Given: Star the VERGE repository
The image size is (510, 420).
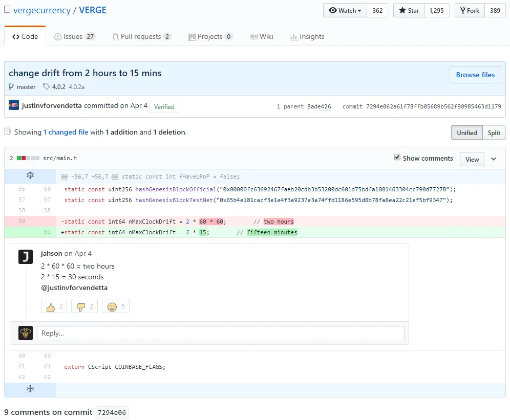Looking at the screenshot, I should point(409,10).
